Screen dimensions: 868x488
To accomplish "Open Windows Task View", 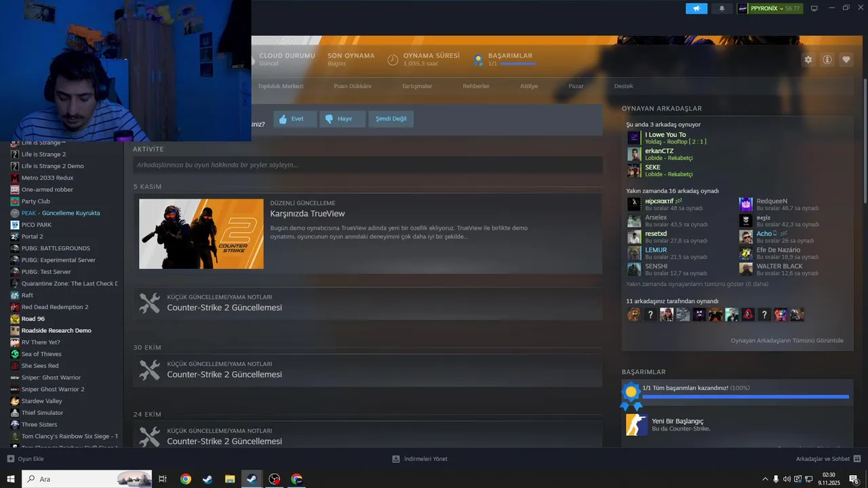I will (163, 479).
